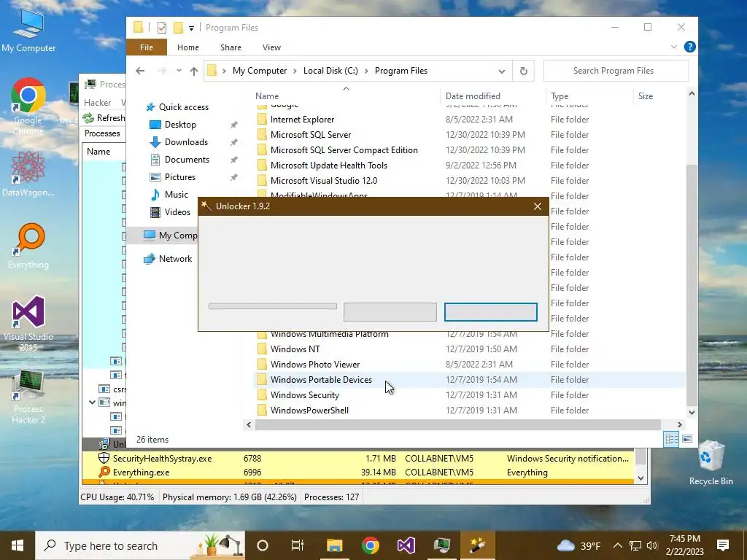The width and height of the screenshot is (747, 560).
Task: Switch Explorer to large thumbnails view icon
Action: click(x=686, y=439)
